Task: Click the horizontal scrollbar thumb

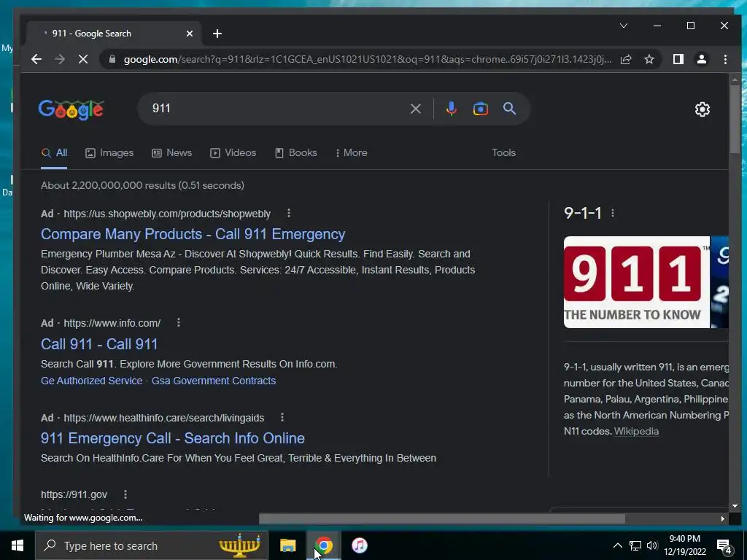Action: tap(441, 518)
